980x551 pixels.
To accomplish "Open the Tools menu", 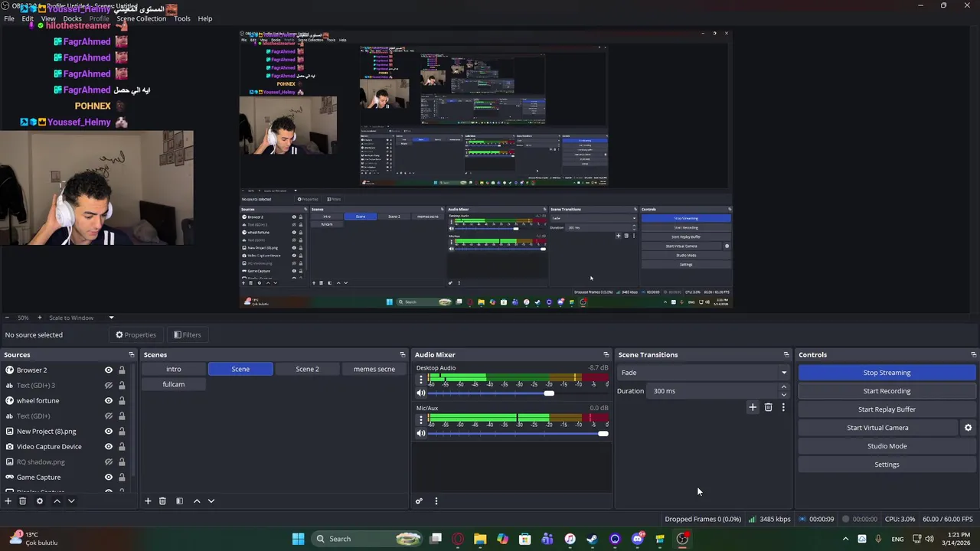I will point(181,18).
